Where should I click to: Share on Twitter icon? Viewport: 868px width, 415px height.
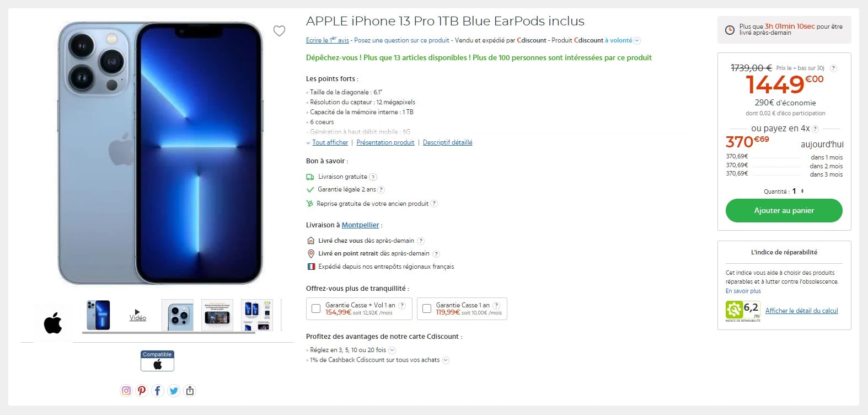(x=174, y=391)
